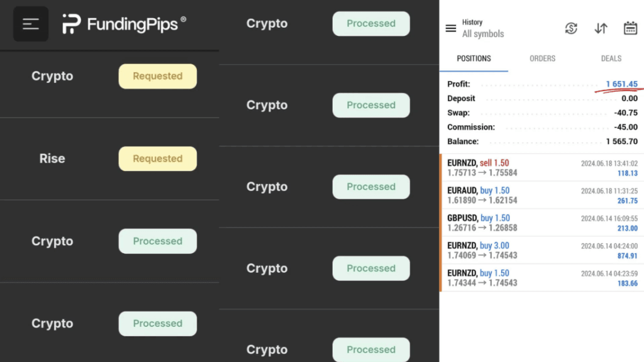
Task: Click the All symbols history filter
Action: (x=483, y=34)
